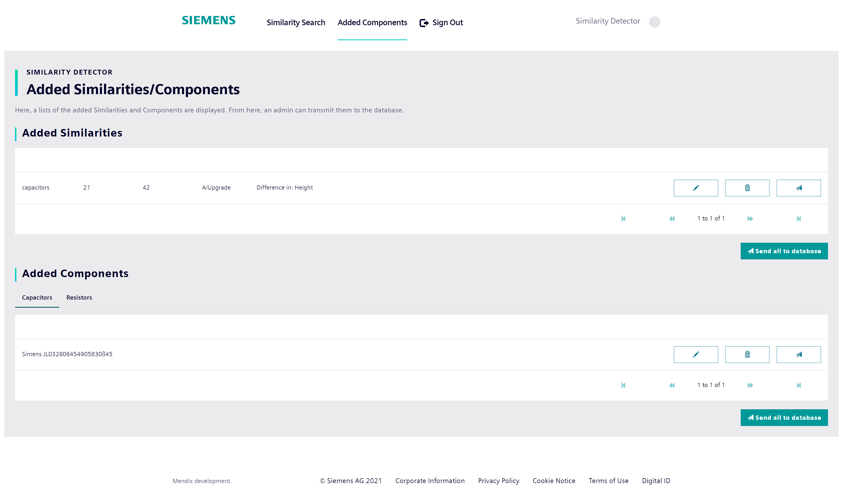843x504 pixels.
Task: Navigate to first page in Added Components
Action: [623, 385]
